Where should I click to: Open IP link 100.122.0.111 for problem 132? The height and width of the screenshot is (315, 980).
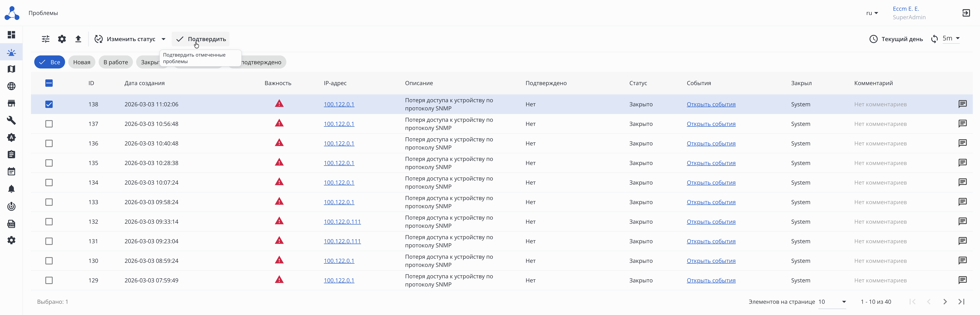point(342,221)
